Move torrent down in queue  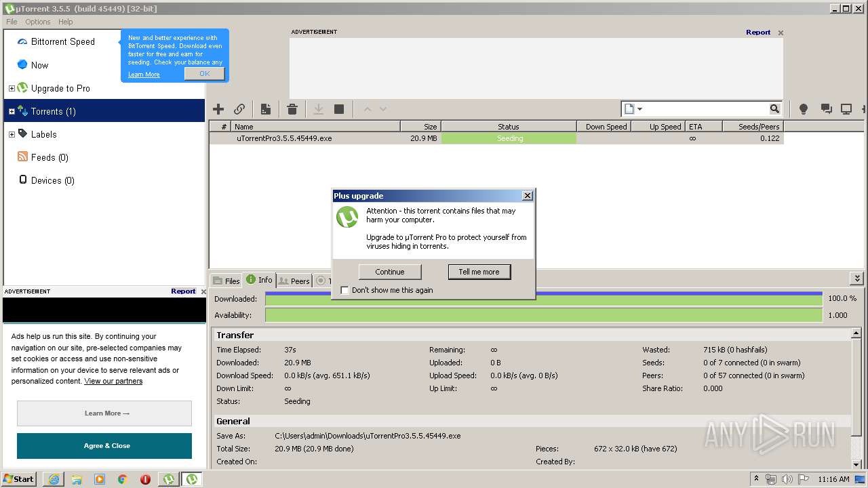[383, 109]
